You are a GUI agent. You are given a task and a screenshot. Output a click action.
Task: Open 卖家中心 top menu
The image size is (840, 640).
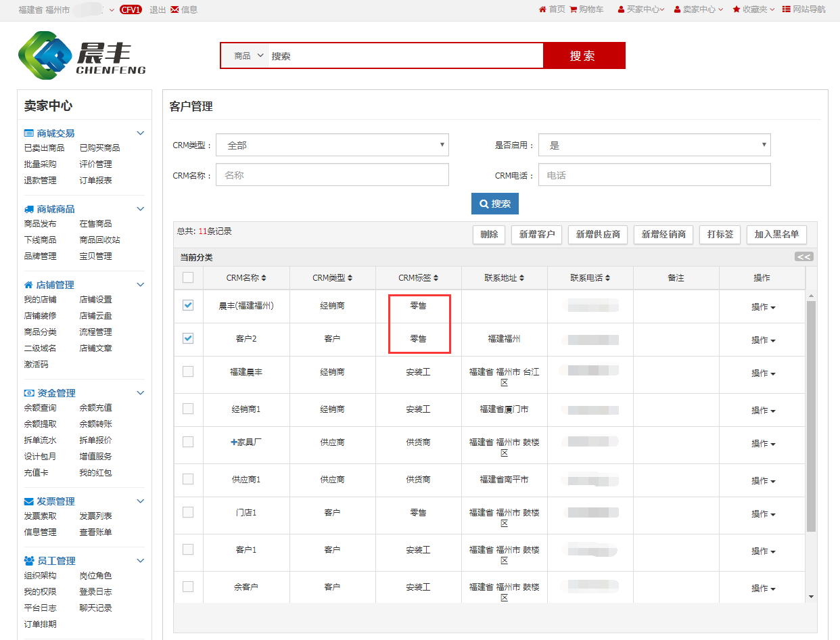699,9
